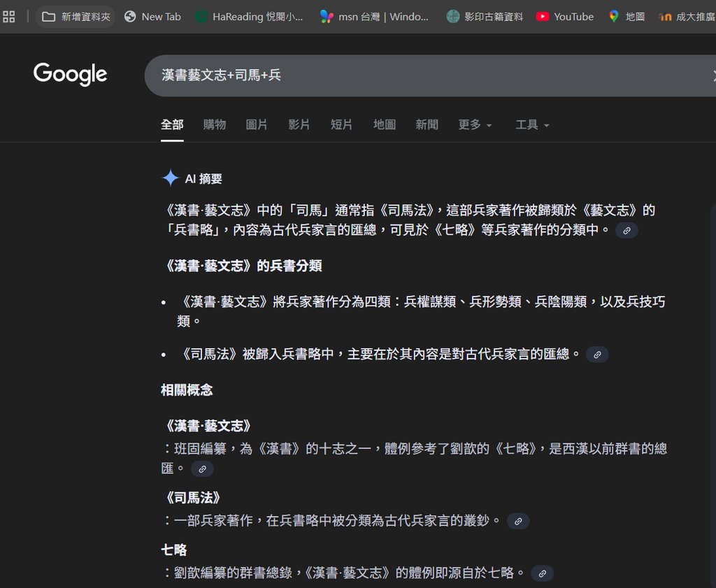Click source link icon after 班固編纂 description
Screen dimensions: 716x588
click(x=202, y=469)
